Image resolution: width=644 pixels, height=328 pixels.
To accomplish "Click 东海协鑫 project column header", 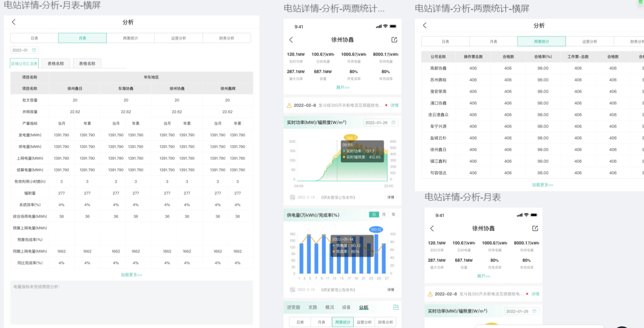I will [126, 89].
